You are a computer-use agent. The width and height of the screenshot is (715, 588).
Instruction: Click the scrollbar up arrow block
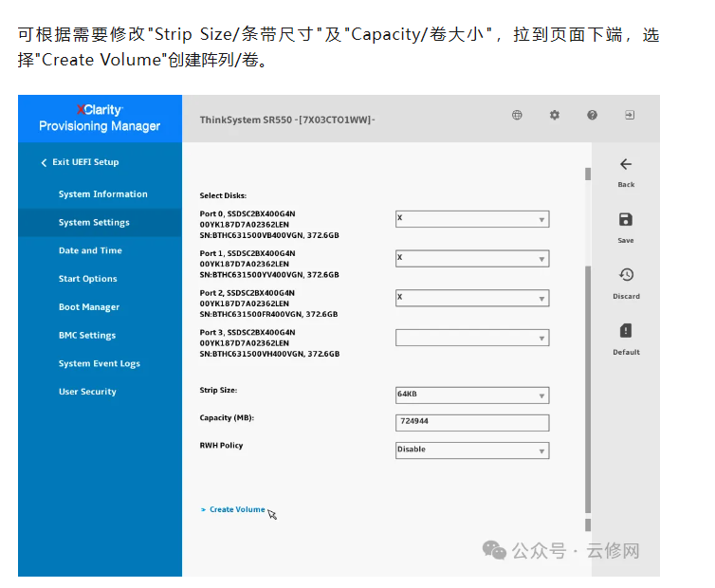click(588, 174)
